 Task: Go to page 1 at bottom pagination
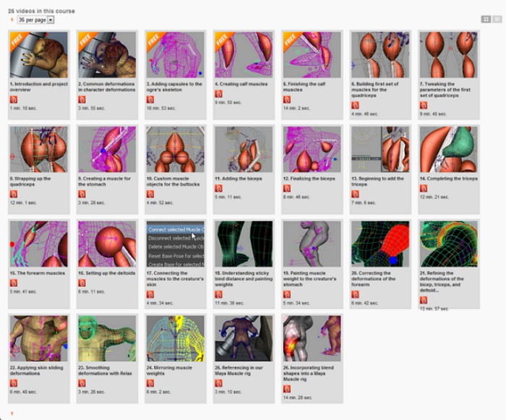point(12,413)
